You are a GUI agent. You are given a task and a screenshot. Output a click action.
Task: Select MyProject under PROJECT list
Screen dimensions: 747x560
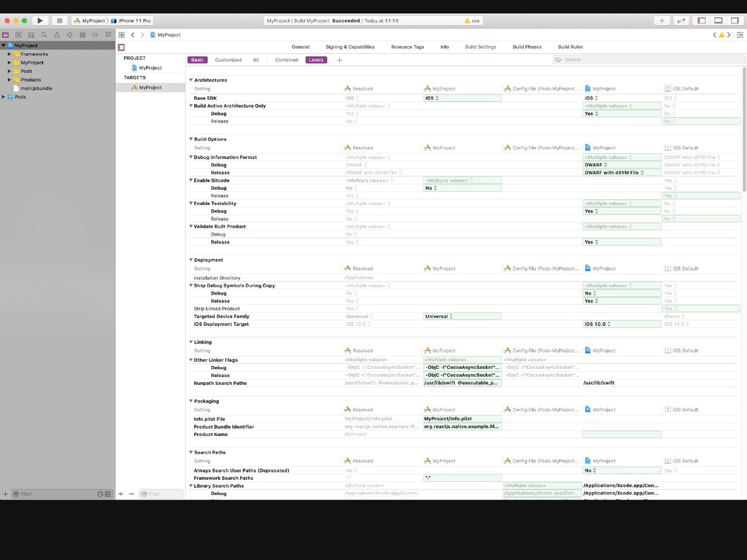[x=147, y=68]
